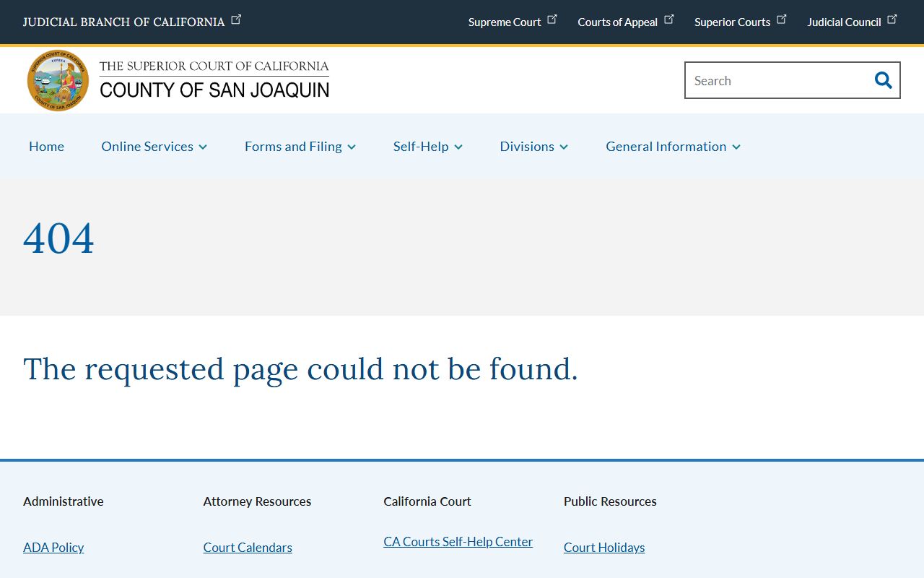
Task: Click the 404 page heading
Action: 58,238
